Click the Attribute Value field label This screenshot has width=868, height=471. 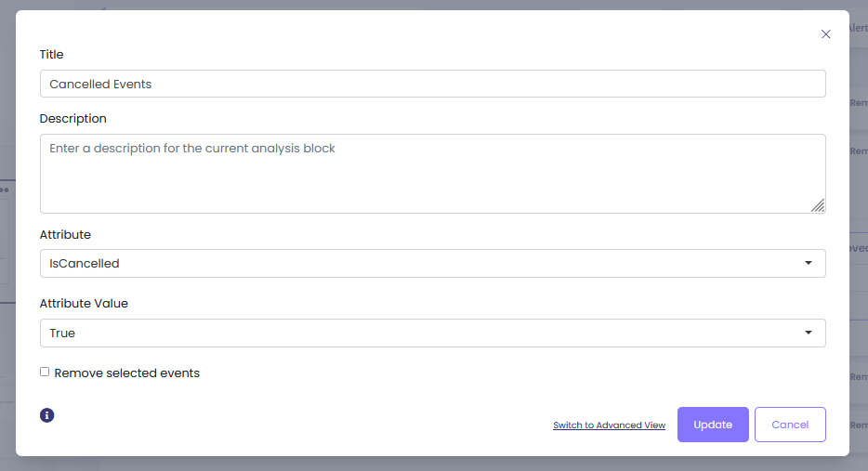point(84,303)
